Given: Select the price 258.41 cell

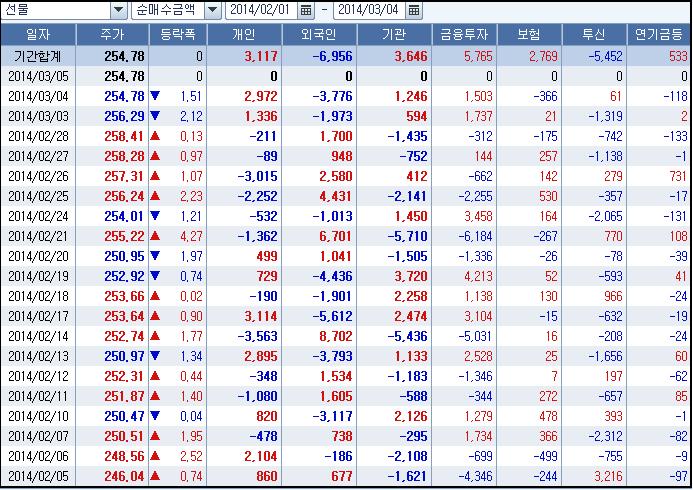Looking at the screenshot, I should click(124, 136).
